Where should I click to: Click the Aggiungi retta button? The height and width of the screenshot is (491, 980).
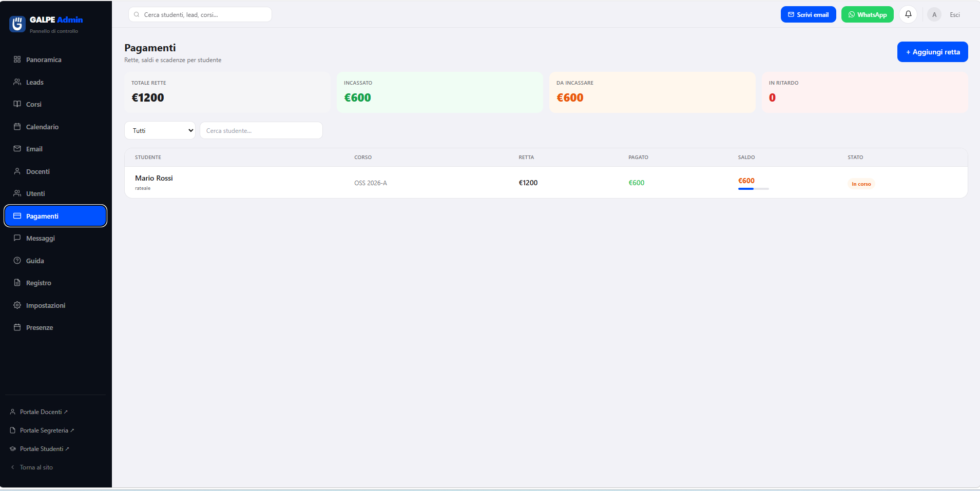932,52
